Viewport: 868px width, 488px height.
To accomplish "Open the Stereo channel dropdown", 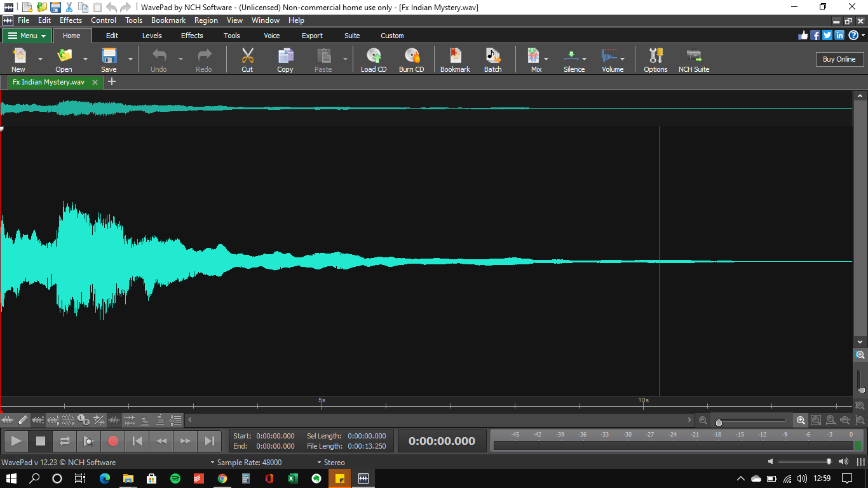I will click(x=330, y=463).
